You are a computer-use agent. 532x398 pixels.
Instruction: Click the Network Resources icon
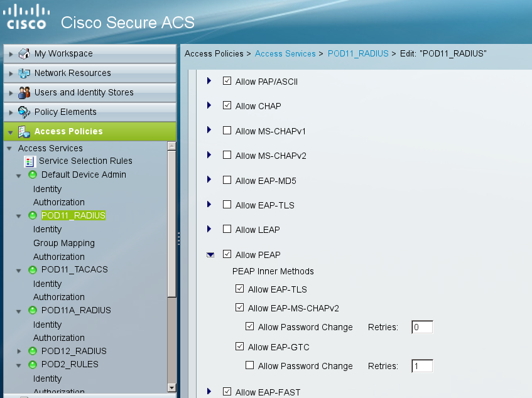24,73
